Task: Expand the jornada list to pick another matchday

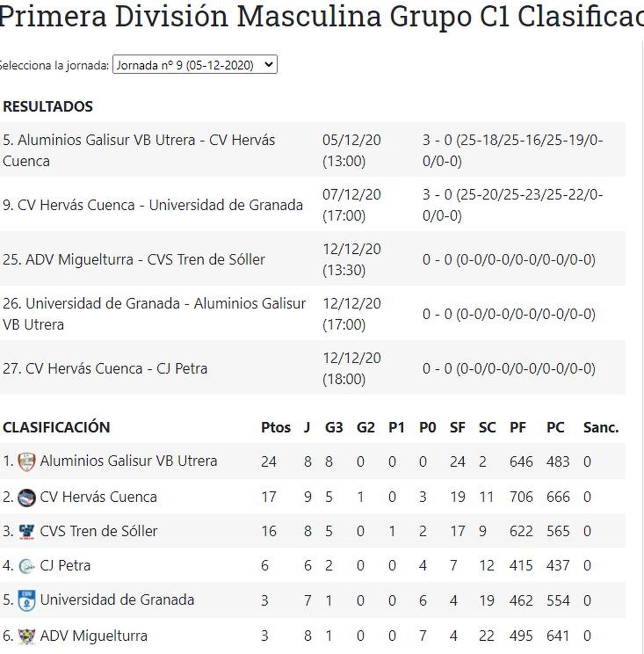Action: coord(195,64)
